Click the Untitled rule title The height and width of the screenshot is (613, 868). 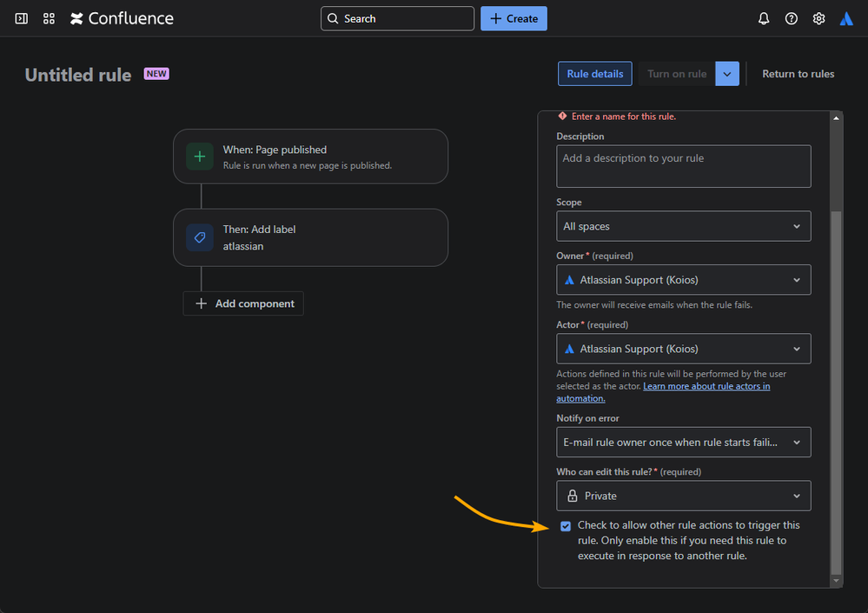tap(78, 75)
